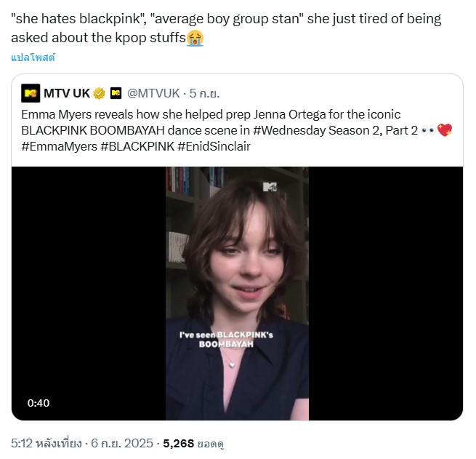Image resolution: width=476 pixels, height=459 pixels.
Task: Click the MTV UK profile avatar
Action: pos(31,93)
